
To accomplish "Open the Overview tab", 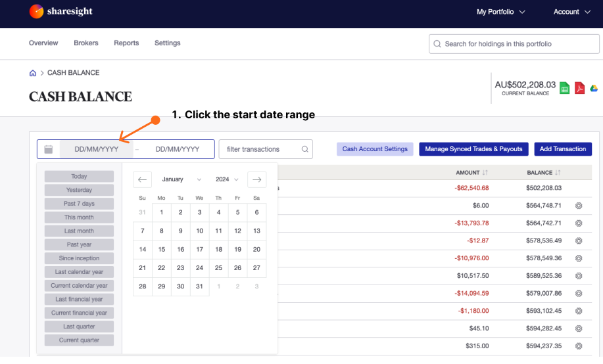I will coord(43,43).
